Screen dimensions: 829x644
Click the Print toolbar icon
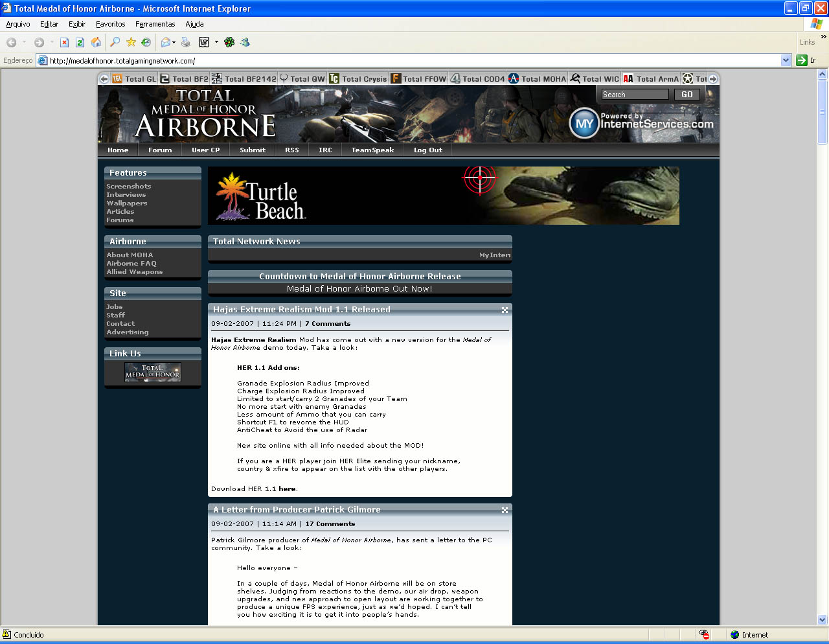coord(186,43)
